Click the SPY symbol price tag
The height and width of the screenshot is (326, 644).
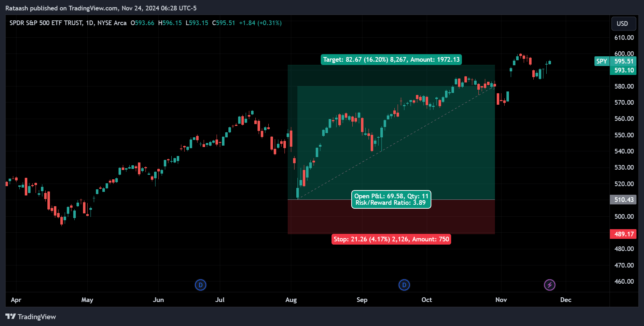[x=602, y=61]
